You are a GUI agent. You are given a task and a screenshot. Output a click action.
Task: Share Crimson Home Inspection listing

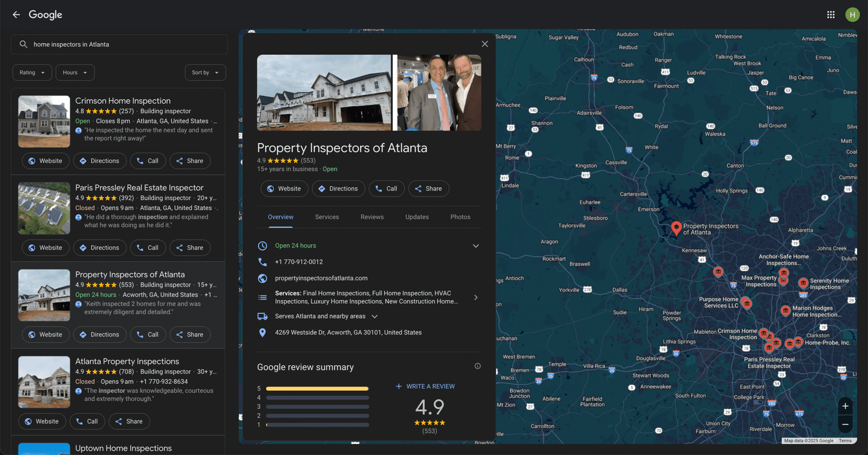click(x=190, y=161)
